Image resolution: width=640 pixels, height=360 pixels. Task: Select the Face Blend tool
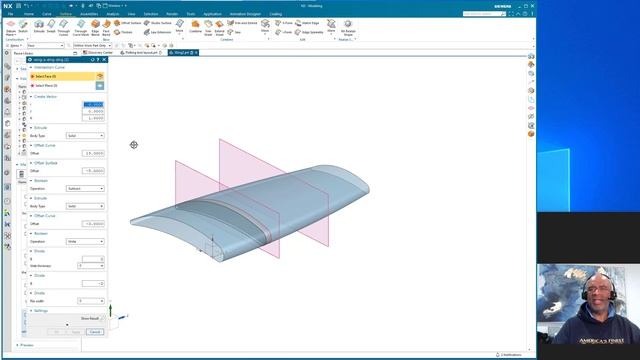click(106, 28)
